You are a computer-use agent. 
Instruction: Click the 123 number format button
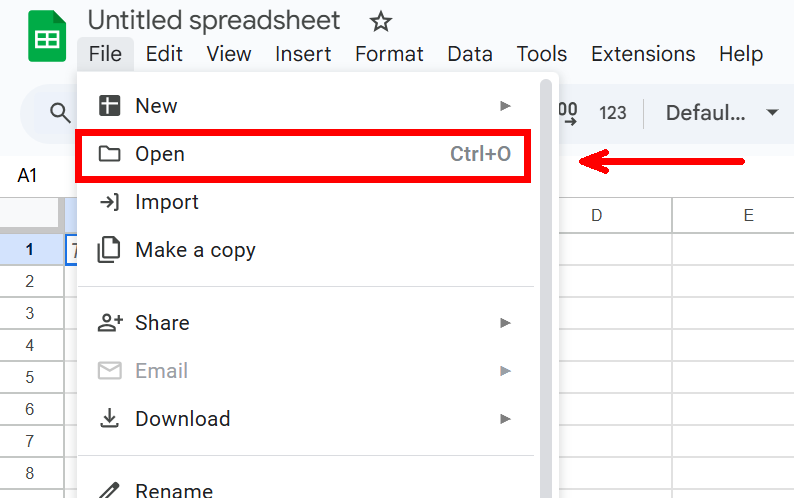pyautogui.click(x=613, y=113)
